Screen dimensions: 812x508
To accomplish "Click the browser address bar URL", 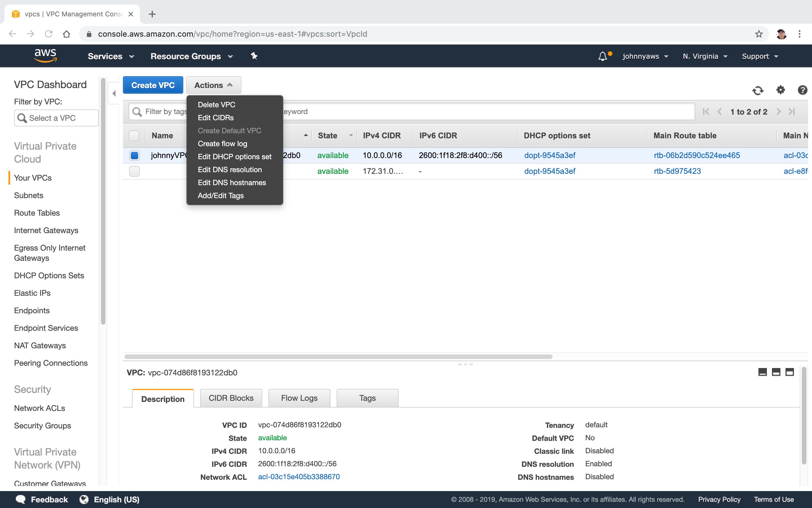I will coord(233,34).
